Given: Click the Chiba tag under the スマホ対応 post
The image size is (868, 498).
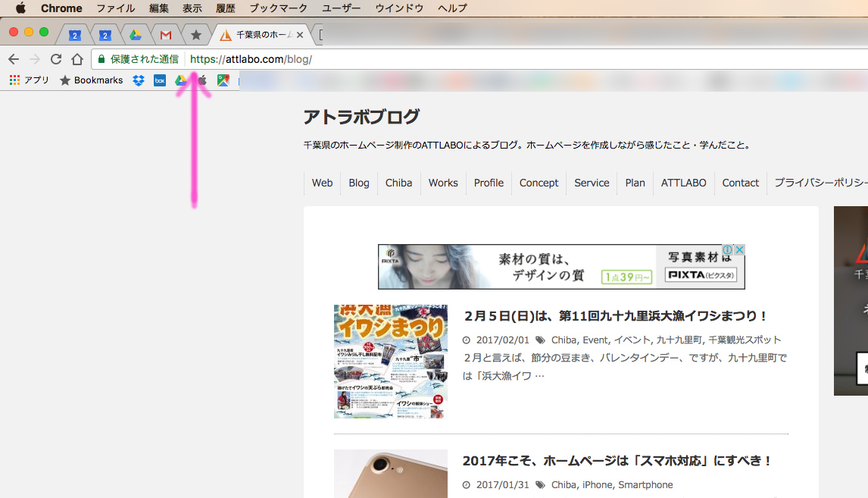Looking at the screenshot, I should pos(564,485).
